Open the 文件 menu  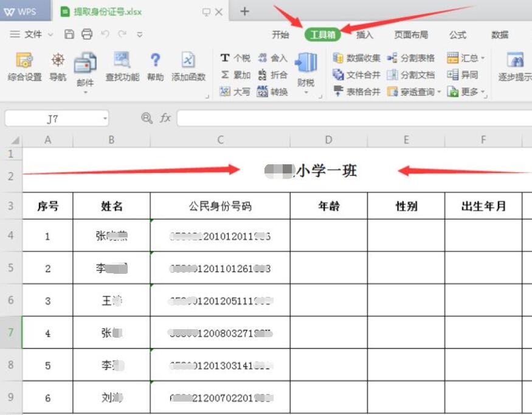[32, 35]
